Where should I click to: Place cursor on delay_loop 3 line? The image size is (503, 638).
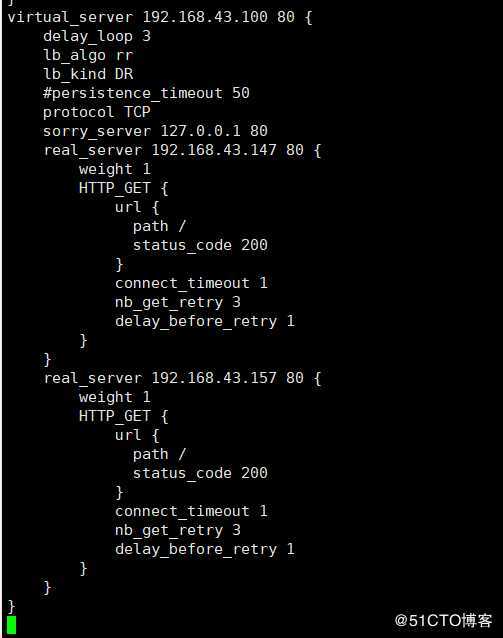tap(97, 37)
